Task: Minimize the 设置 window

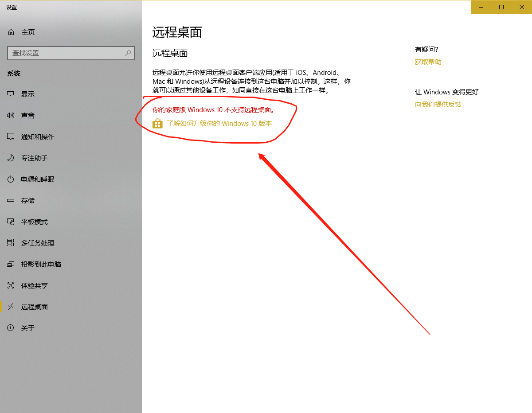Action: 481,7
